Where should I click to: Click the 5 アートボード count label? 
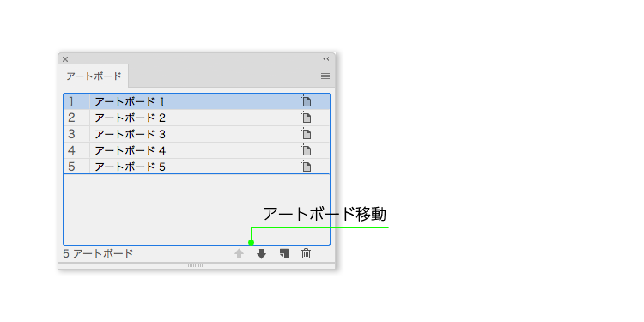pyautogui.click(x=98, y=253)
